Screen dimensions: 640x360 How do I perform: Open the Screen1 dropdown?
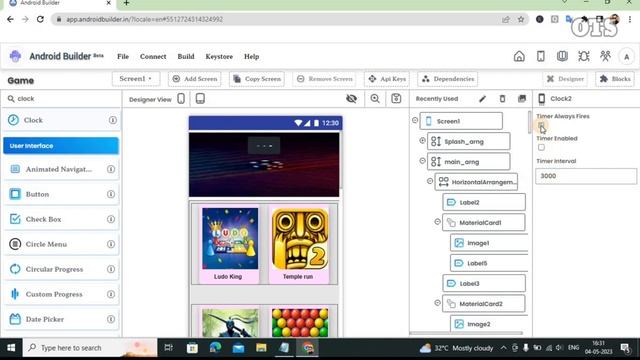click(136, 79)
